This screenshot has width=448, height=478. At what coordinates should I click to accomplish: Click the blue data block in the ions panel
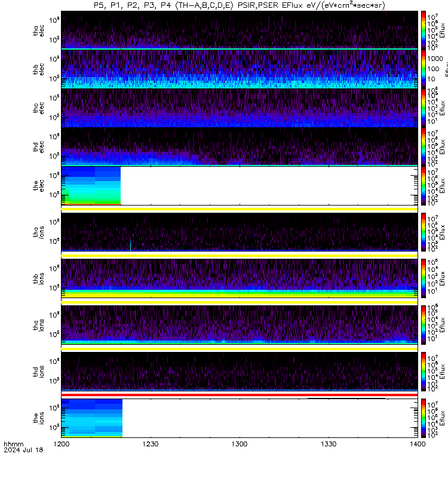[x=92, y=418]
